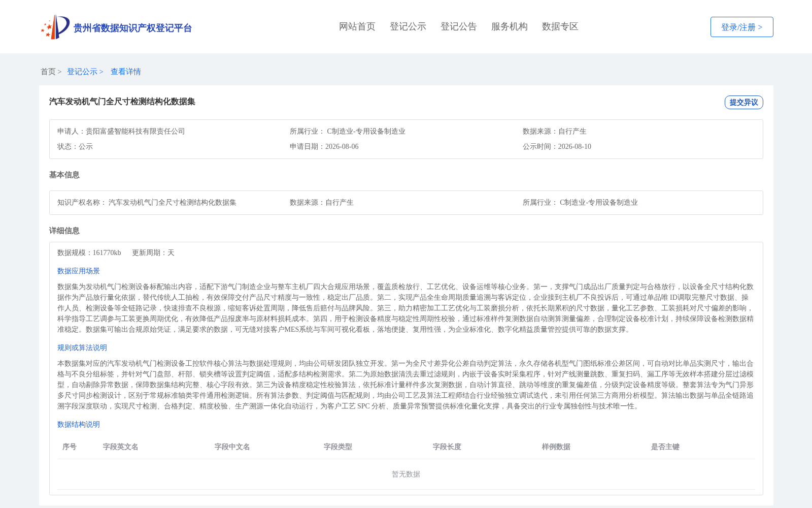Click the 字段中文名 column header

(232, 447)
